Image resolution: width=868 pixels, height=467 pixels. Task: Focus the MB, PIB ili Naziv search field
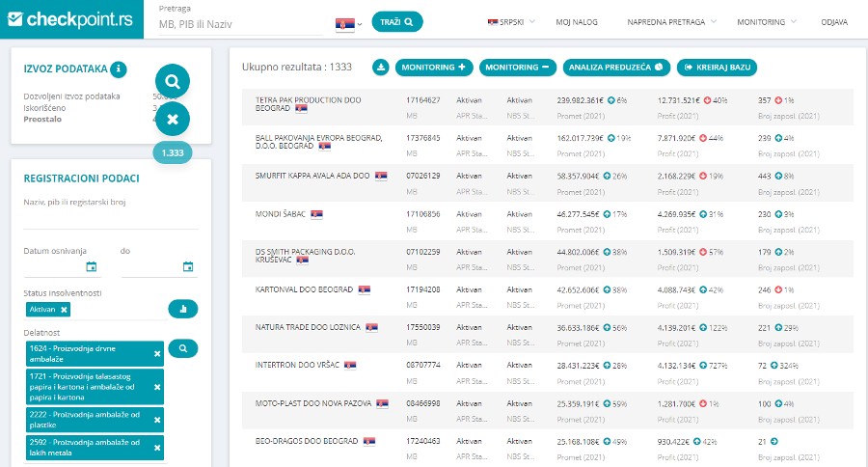(241, 24)
